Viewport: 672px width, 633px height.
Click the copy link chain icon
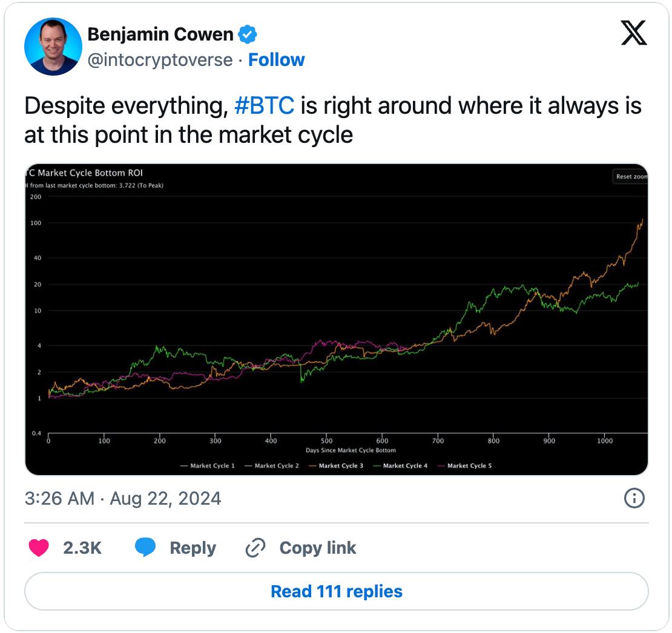pyautogui.click(x=255, y=548)
